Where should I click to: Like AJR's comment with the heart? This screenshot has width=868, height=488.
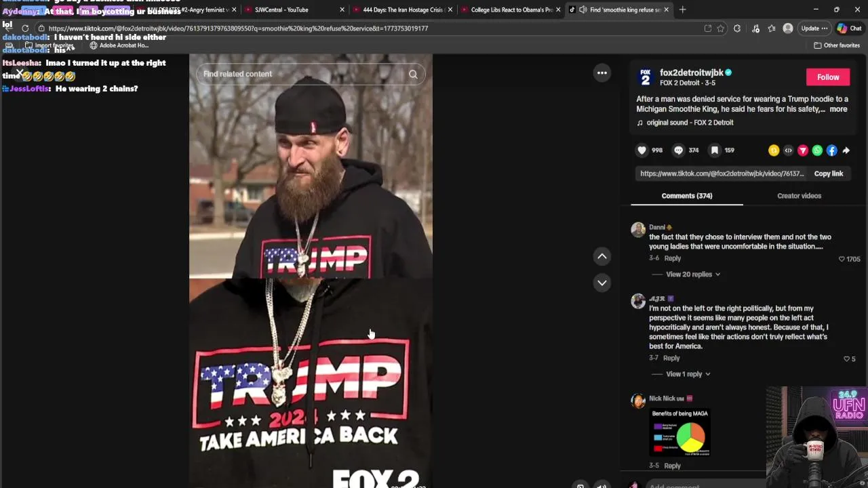point(846,359)
